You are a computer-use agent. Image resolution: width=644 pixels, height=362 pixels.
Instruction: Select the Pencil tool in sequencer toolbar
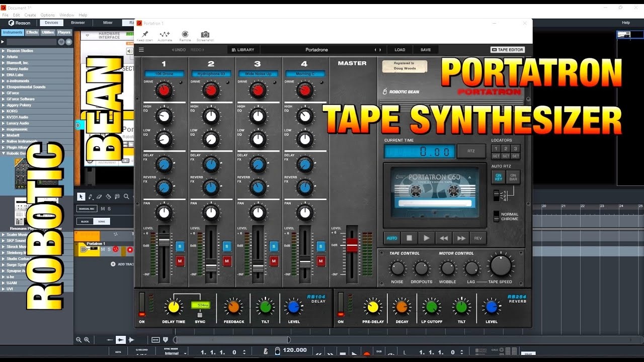(x=90, y=197)
